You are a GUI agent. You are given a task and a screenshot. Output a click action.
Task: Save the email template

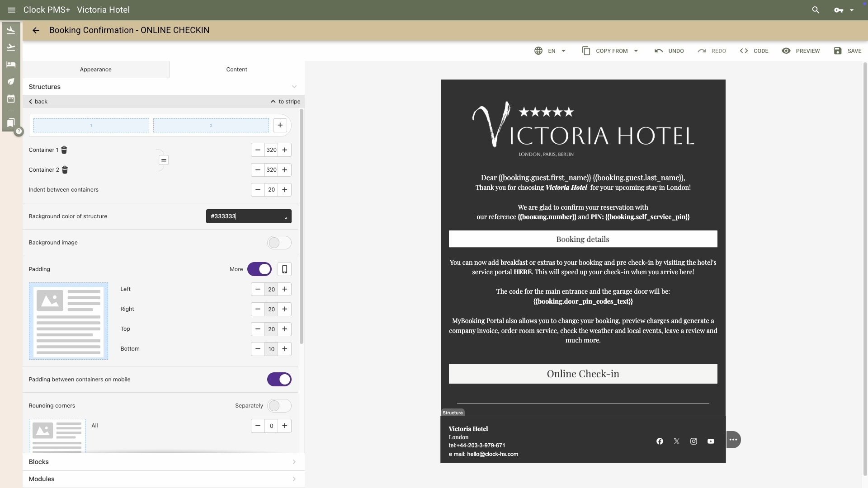(x=848, y=51)
